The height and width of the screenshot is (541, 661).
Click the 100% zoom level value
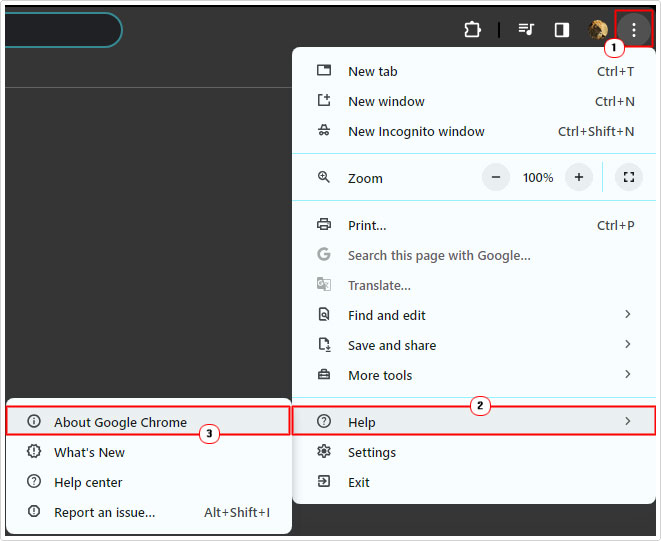pyautogui.click(x=538, y=178)
